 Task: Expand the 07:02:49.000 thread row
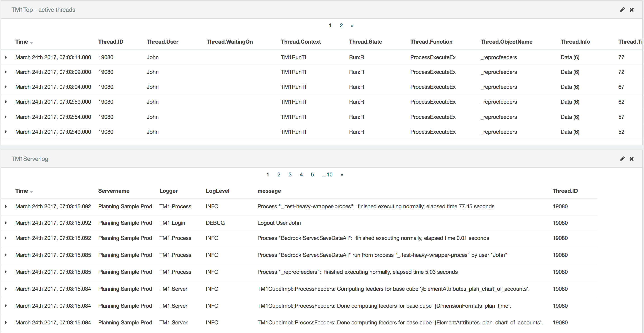coord(6,132)
